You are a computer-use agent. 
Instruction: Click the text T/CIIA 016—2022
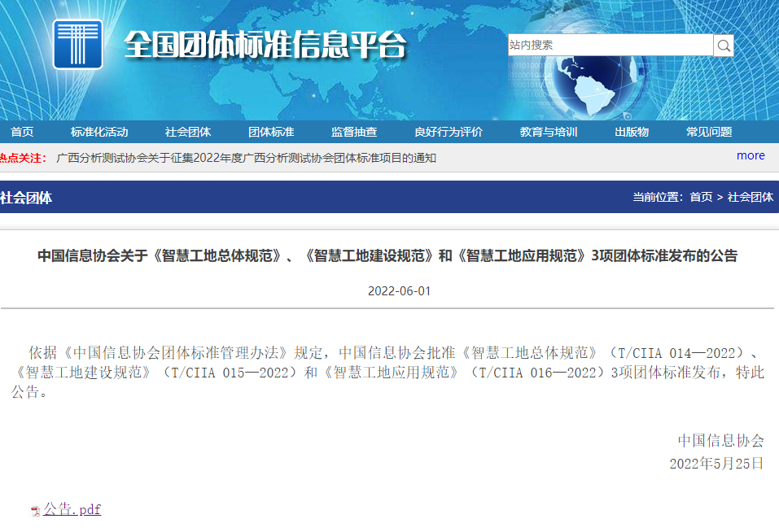coord(537,373)
